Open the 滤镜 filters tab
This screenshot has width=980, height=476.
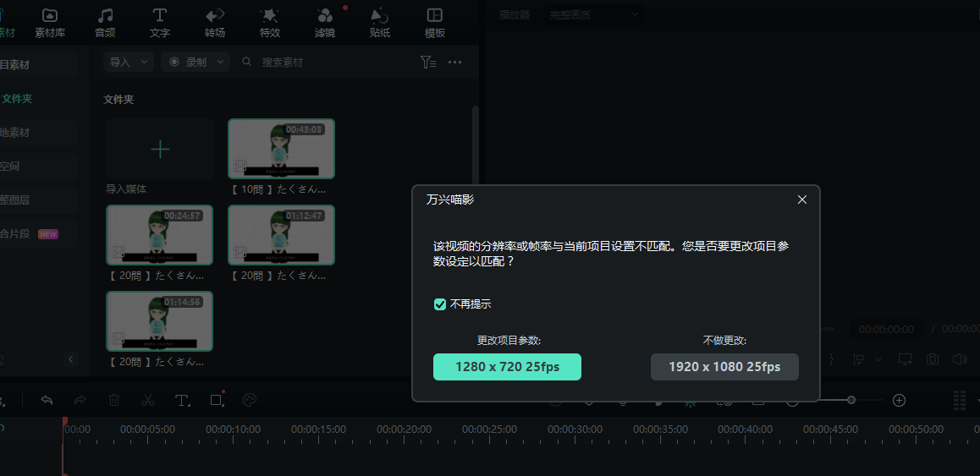point(325,23)
